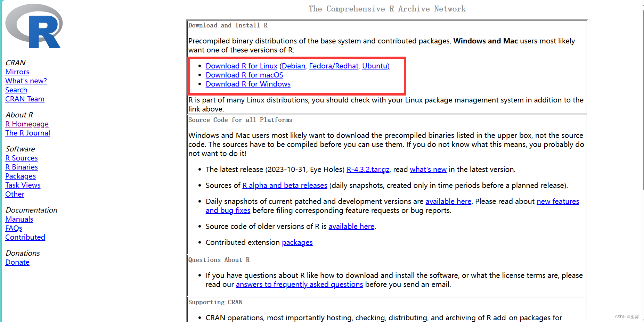The image size is (644, 322).
Task: Open contributed extension packages link
Action: point(297,242)
